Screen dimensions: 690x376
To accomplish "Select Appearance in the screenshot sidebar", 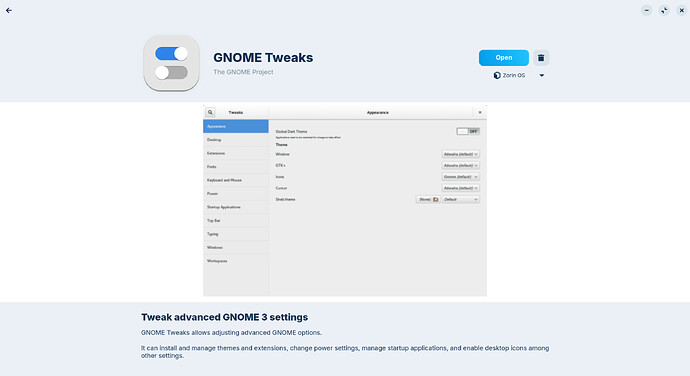I will click(x=236, y=126).
